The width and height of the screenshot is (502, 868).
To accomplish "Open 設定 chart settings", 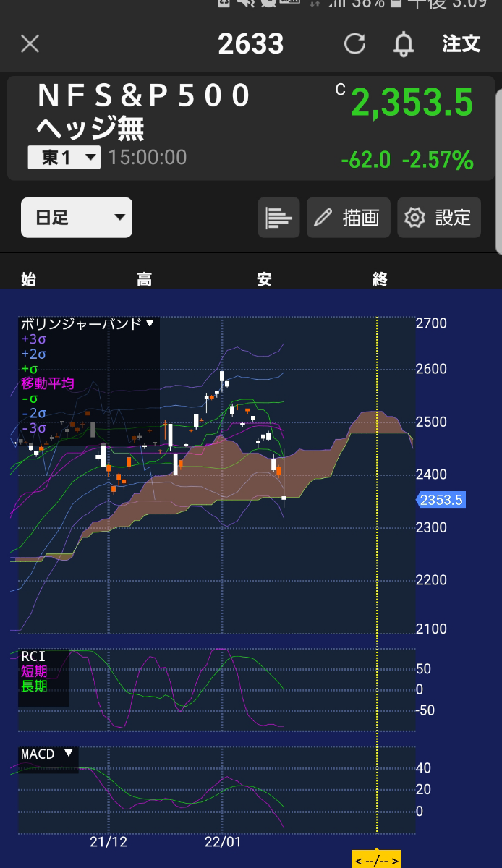I will [x=439, y=218].
